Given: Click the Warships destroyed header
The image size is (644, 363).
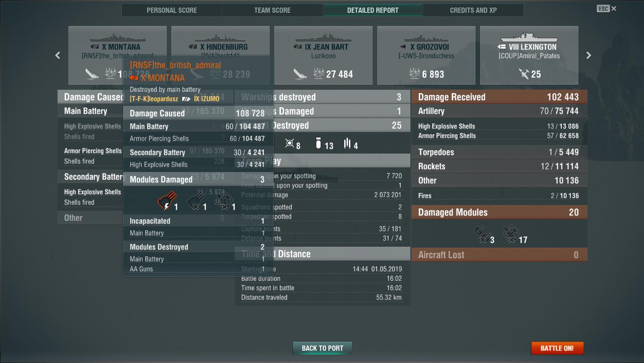Looking at the screenshot, I should pos(322,97).
